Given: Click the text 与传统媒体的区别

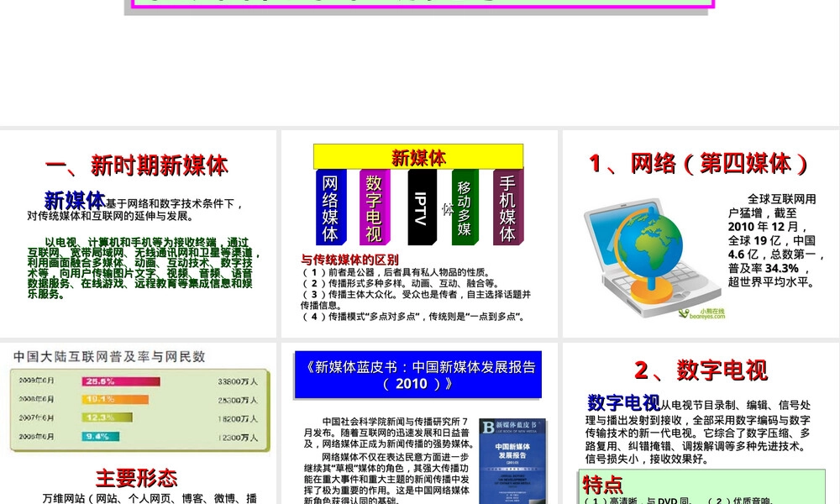Looking at the screenshot, I should (349, 260).
